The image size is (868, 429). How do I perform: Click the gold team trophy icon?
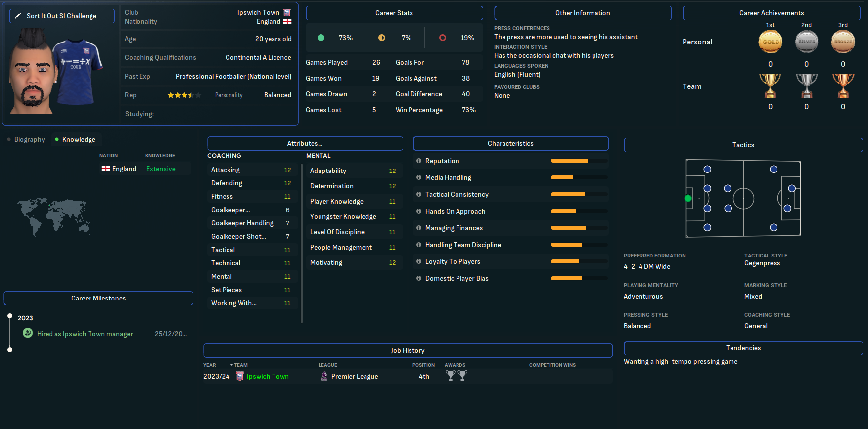pos(770,86)
